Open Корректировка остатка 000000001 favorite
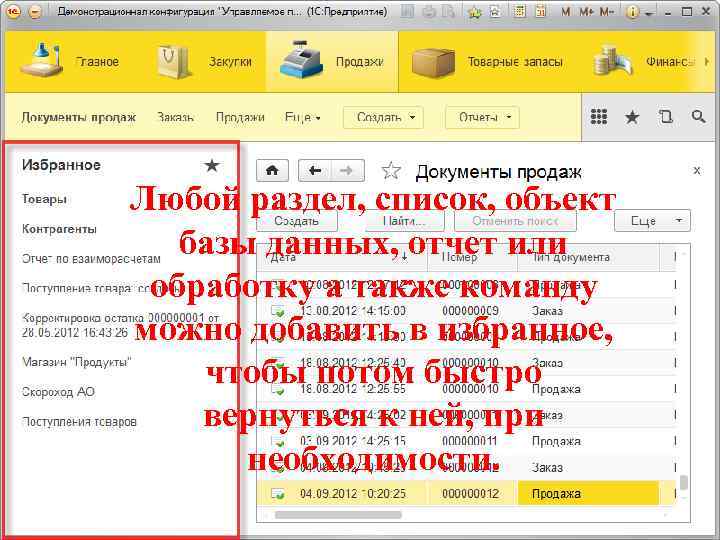Viewport: 720px width, 540px height. pos(121,325)
